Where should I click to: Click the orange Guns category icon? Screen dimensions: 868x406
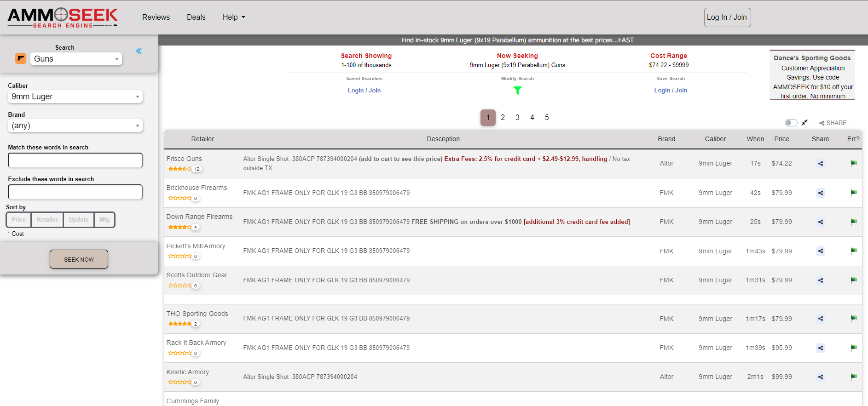click(x=21, y=58)
